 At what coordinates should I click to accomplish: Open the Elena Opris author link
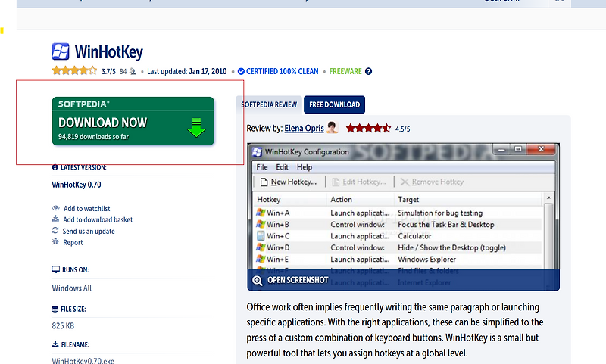pyautogui.click(x=305, y=128)
